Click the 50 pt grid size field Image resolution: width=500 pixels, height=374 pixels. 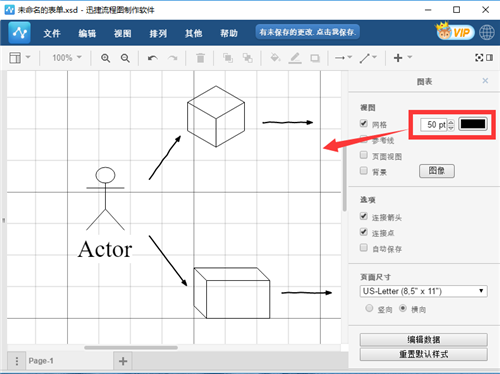[433, 125]
